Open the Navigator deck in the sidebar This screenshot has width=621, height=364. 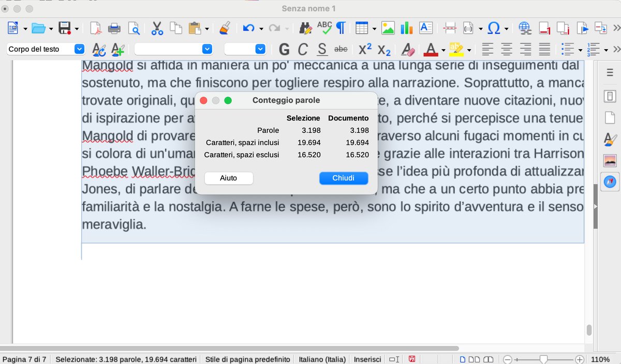610,182
